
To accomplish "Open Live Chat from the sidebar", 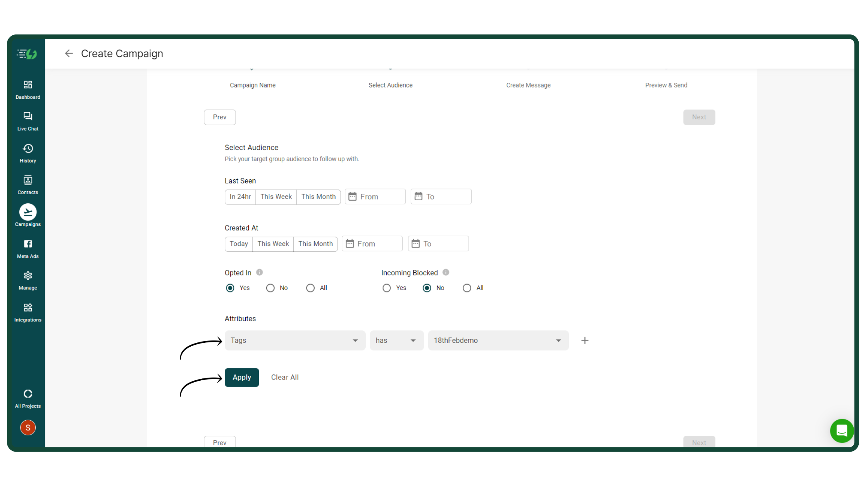I will pyautogui.click(x=28, y=121).
